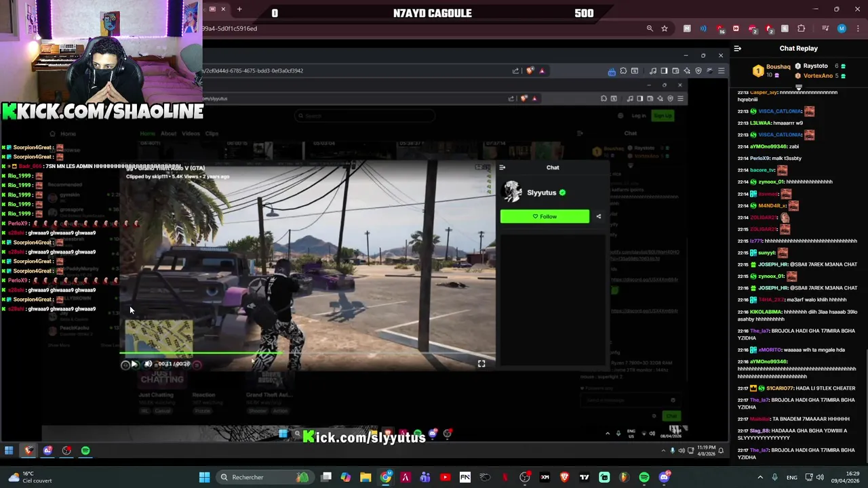Screen dimensions: 868x488
Task: Open Microsoft Teams from the taskbar
Action: [x=425, y=477]
